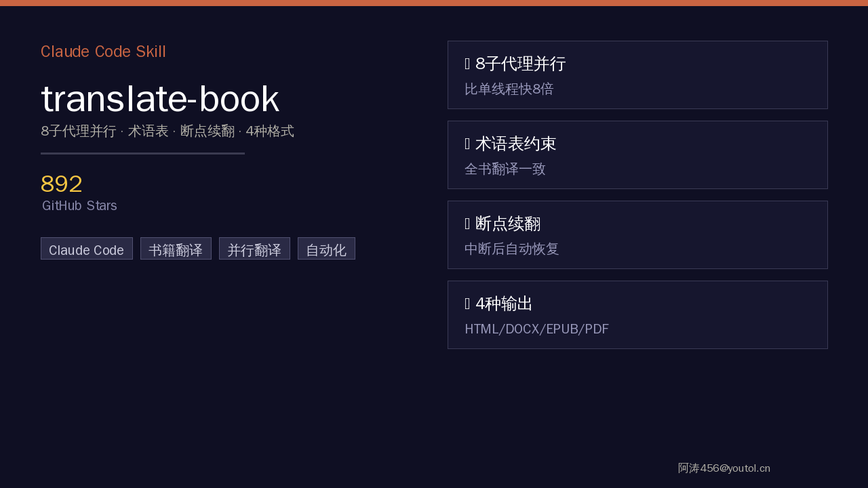Click the HTML/DOCX/EPUB/PDF text

click(x=536, y=329)
